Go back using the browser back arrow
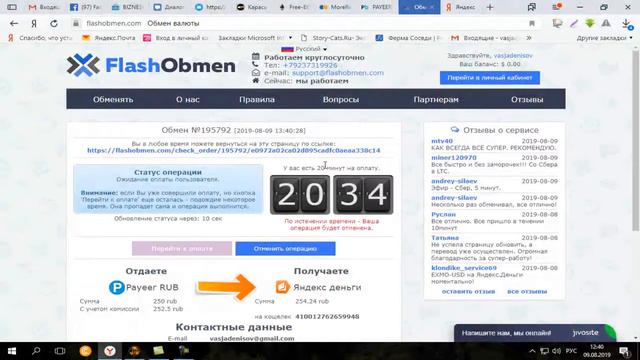The image size is (640, 360). click(14, 24)
